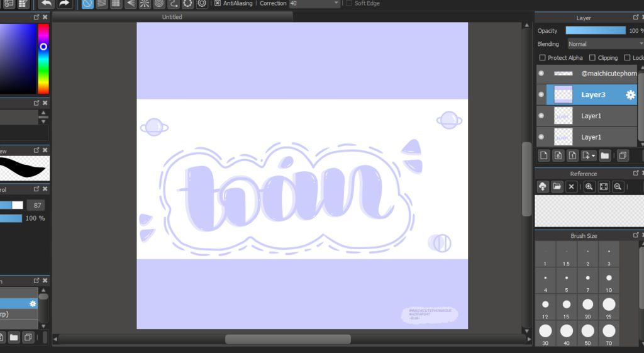Click the horizontal scrollbar left arrow

click(x=55, y=339)
